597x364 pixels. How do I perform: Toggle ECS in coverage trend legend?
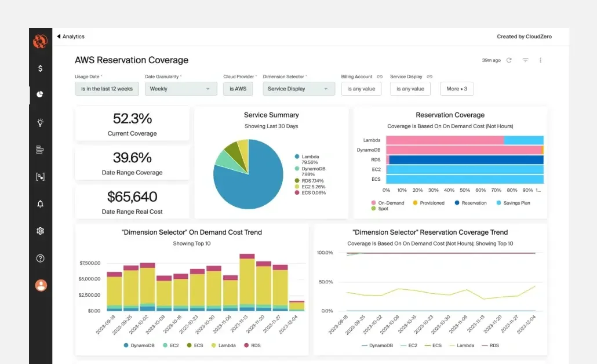pyautogui.click(x=433, y=345)
